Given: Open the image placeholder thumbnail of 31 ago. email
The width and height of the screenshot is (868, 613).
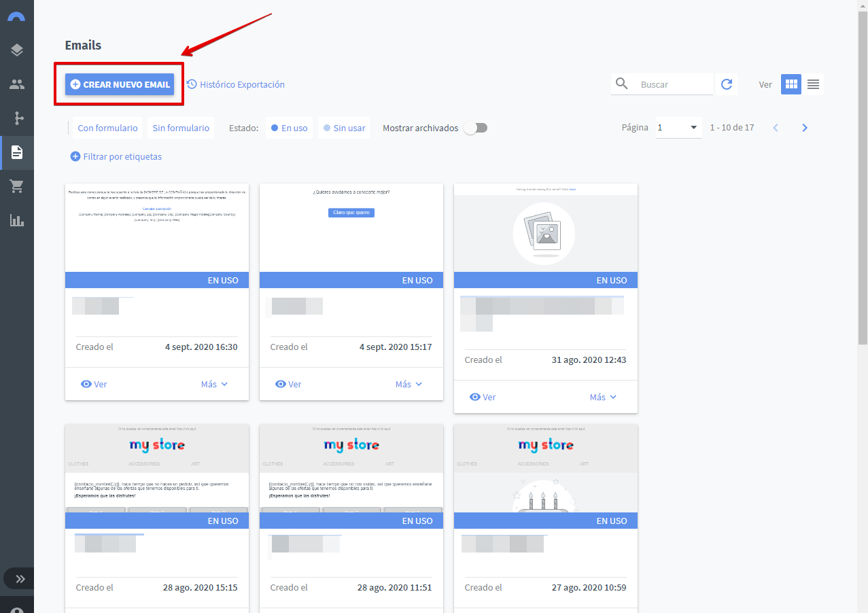Looking at the screenshot, I should point(546,228).
